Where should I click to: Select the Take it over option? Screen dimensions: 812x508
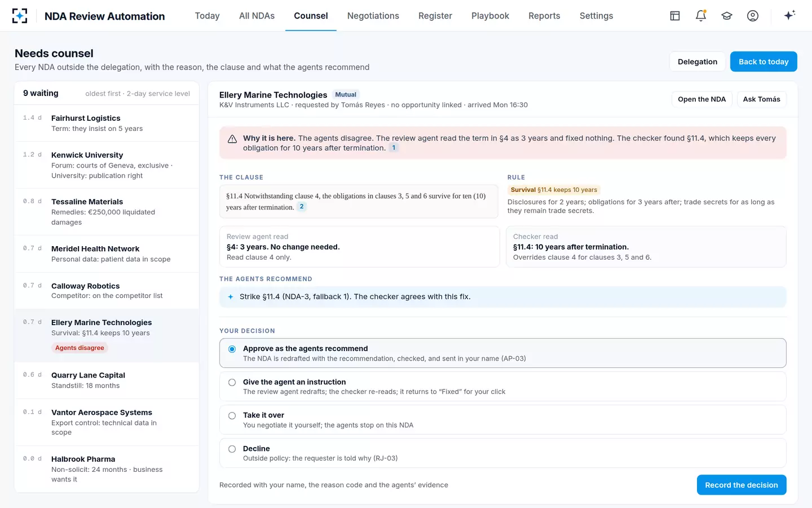click(502, 420)
